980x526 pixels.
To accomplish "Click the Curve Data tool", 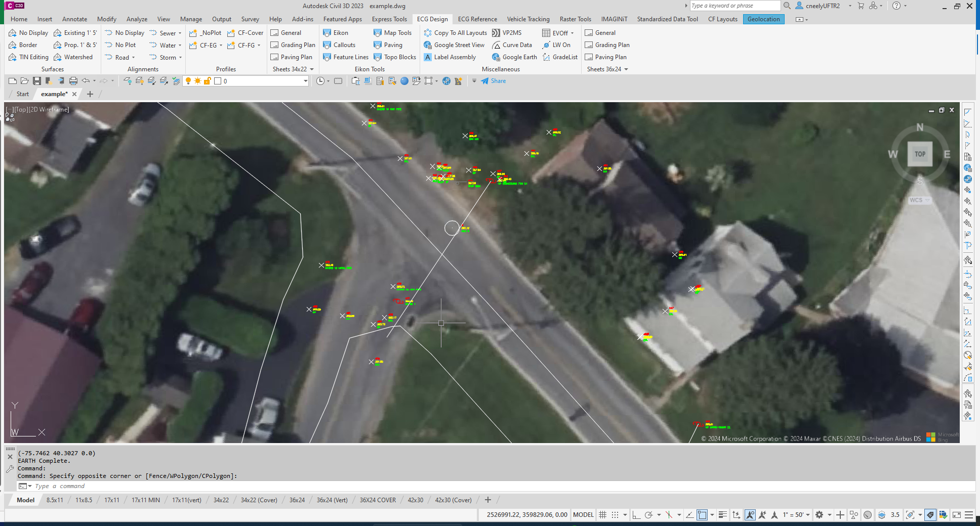I will (513, 45).
